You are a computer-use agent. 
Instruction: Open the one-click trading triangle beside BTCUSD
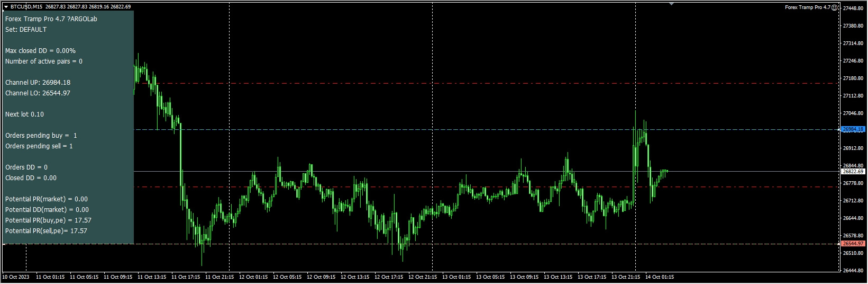pos(6,7)
